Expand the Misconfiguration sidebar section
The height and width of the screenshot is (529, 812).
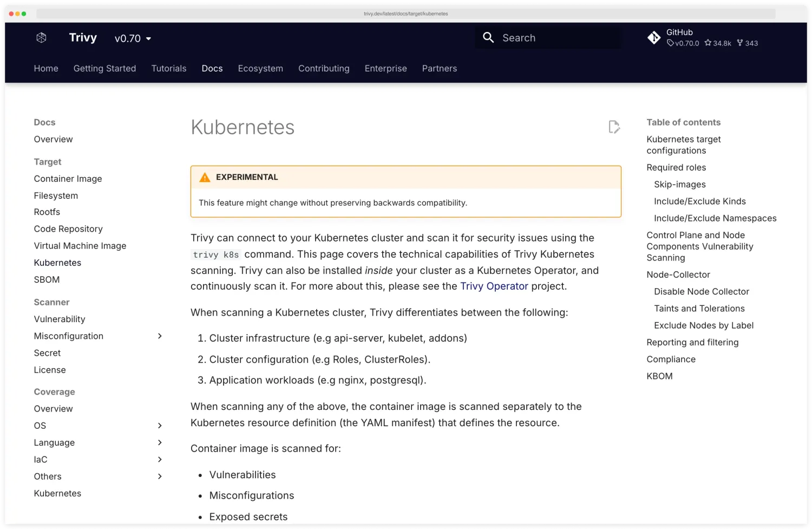coord(160,336)
